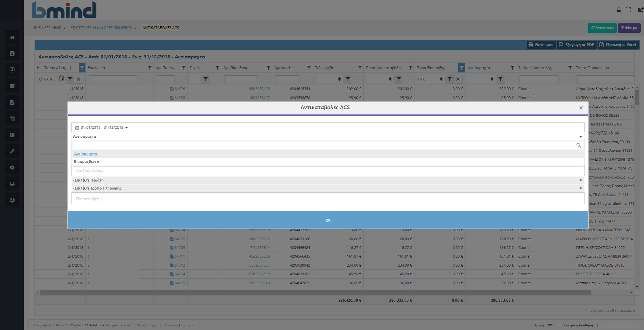Open the calendar picker beside 1/1/2018

(61, 78)
